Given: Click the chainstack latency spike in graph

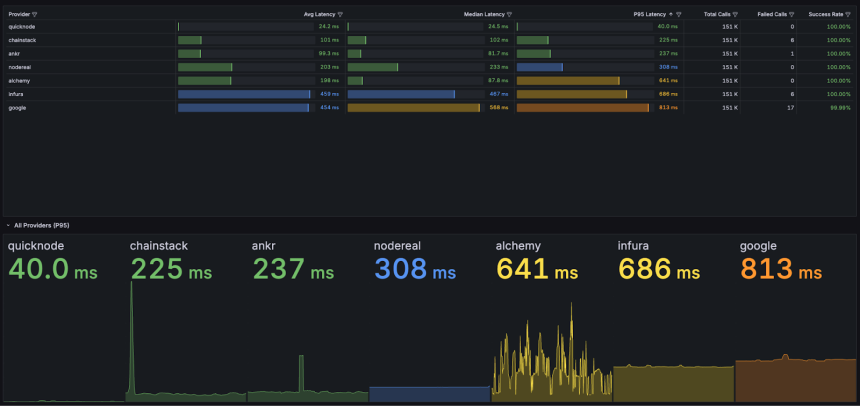Looking at the screenshot, I should tap(131, 330).
